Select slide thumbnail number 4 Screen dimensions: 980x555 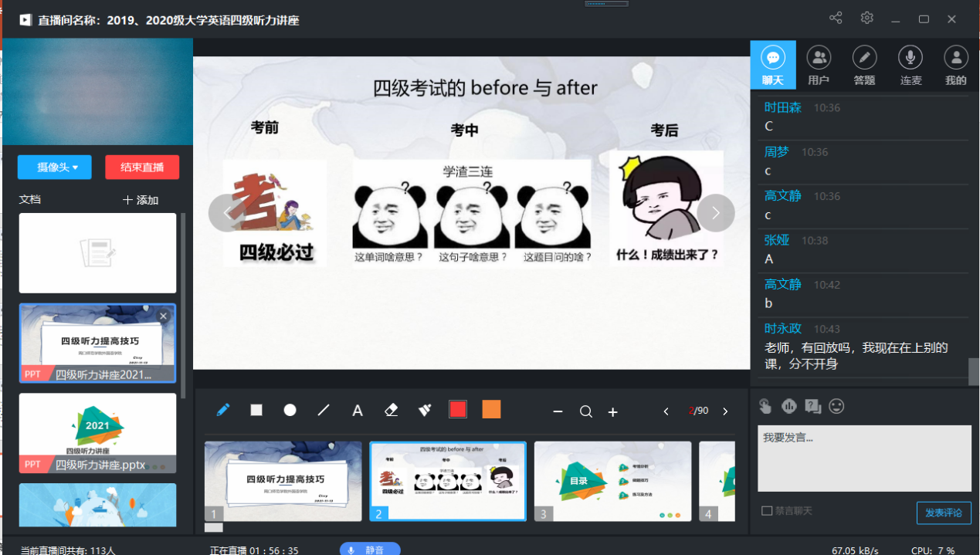pyautogui.click(x=717, y=481)
